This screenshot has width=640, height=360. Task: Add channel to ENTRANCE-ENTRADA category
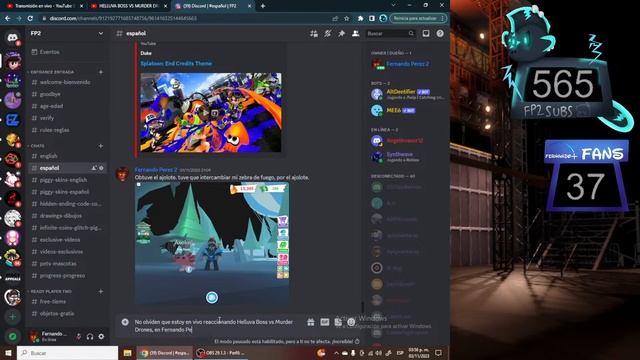point(101,72)
